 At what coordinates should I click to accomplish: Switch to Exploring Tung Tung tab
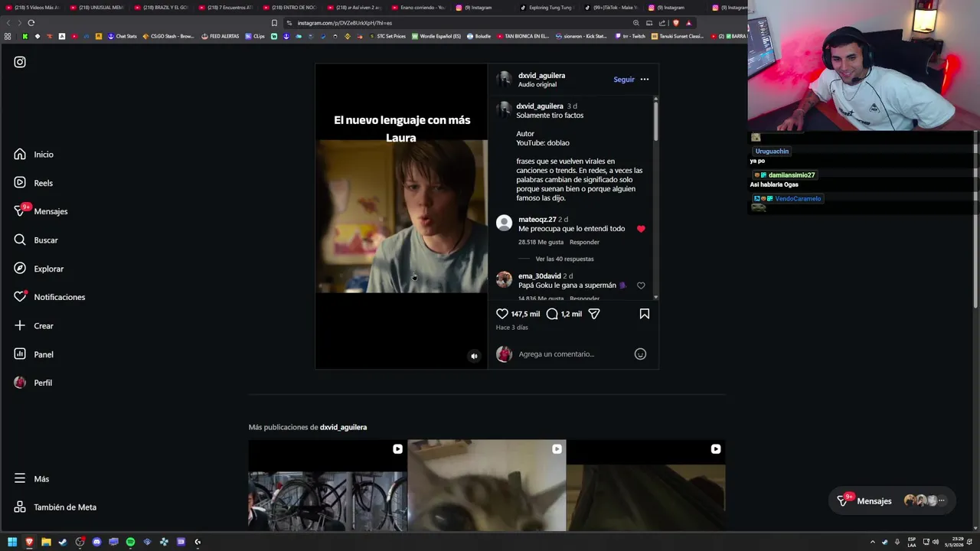click(x=547, y=8)
